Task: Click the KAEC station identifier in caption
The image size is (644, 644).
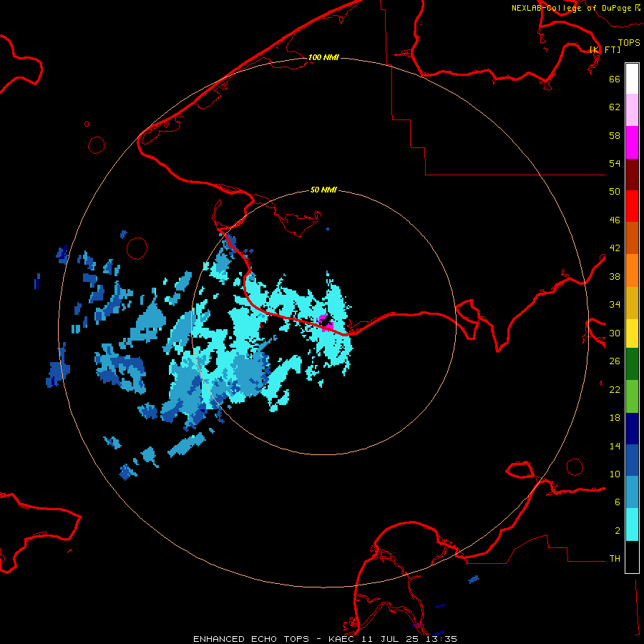Action: pyautogui.click(x=342, y=639)
